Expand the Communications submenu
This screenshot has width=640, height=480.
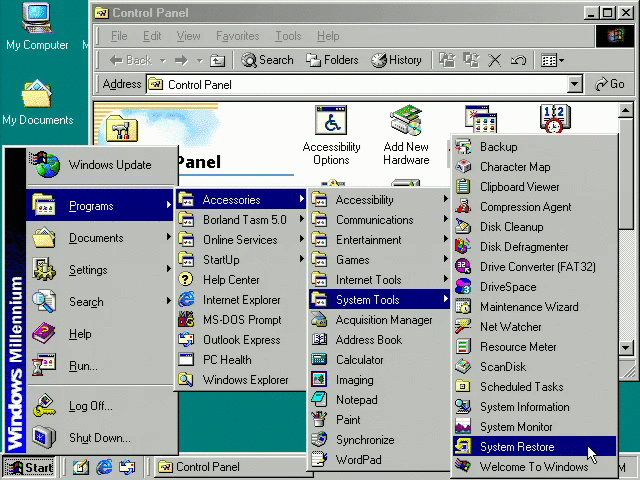tap(379, 220)
